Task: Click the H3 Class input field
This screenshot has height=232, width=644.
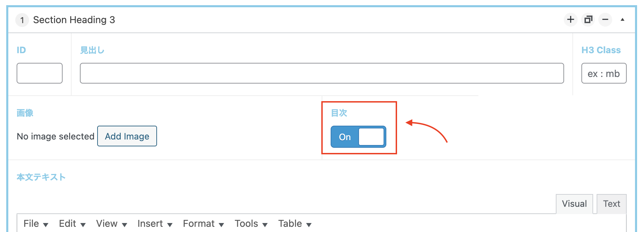Action: 604,73
